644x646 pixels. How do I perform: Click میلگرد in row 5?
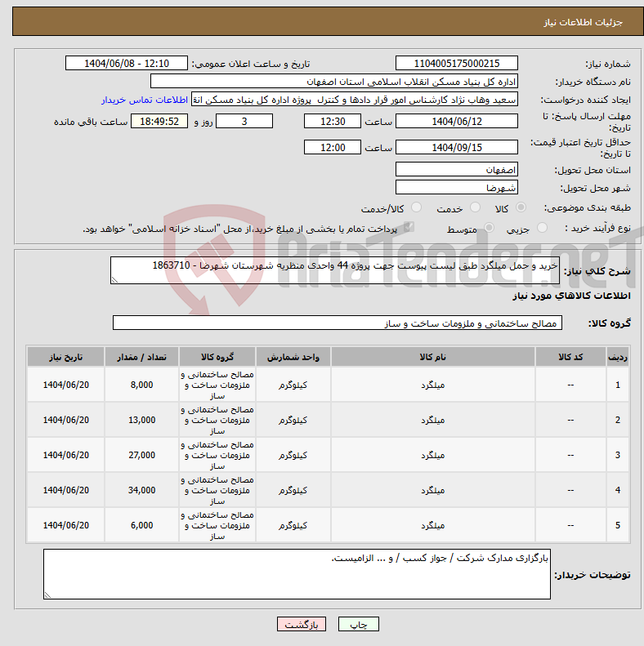click(x=433, y=525)
